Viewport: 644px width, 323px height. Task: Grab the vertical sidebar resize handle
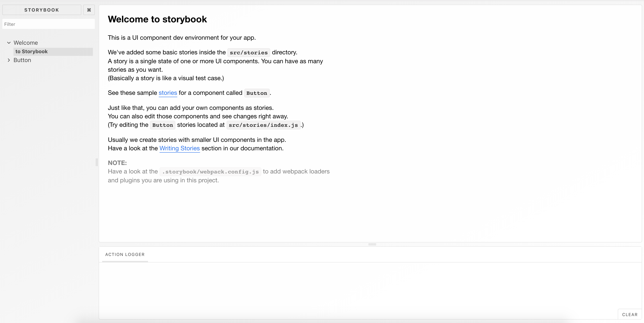(x=97, y=162)
